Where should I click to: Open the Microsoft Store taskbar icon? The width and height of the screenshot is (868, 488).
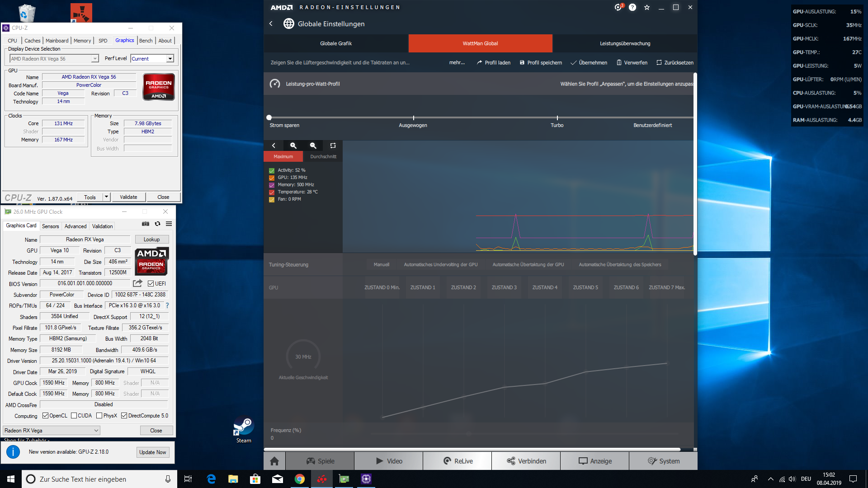[255, 479]
